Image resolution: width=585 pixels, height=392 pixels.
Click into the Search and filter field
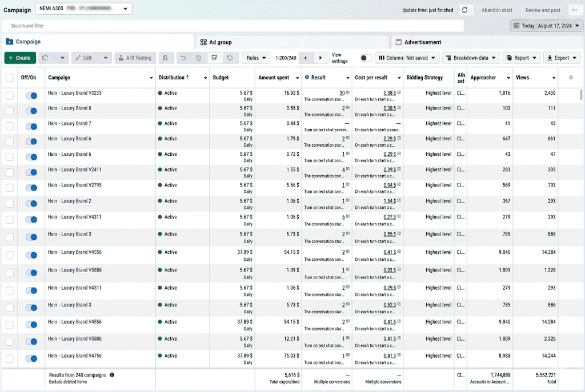click(x=233, y=26)
